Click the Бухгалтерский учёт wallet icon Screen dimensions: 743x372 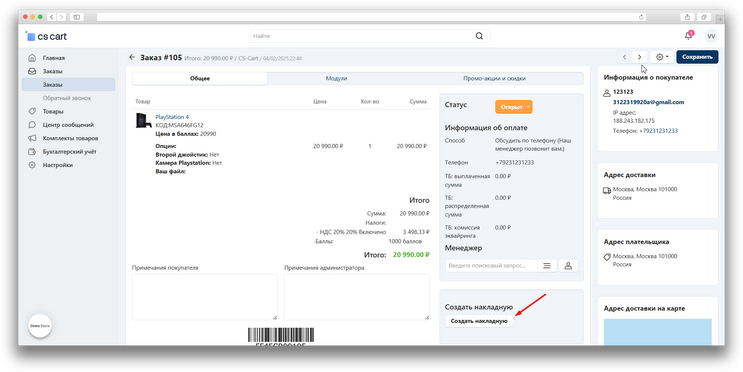[32, 152]
